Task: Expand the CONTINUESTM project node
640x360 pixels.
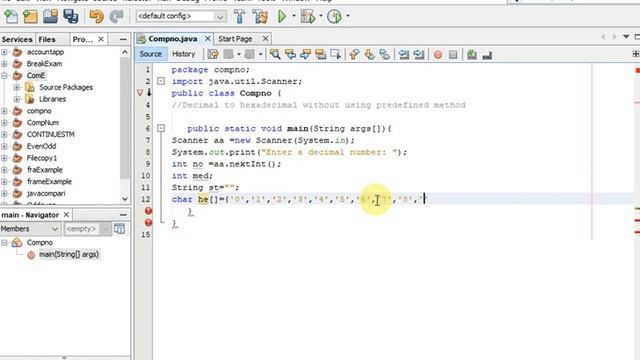Action: [x=4, y=134]
